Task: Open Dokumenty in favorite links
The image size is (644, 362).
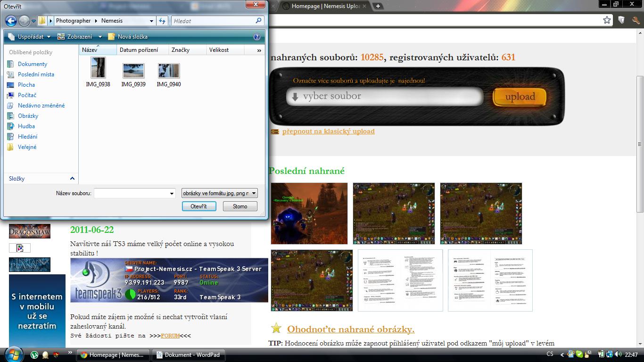Action: pos(33,64)
